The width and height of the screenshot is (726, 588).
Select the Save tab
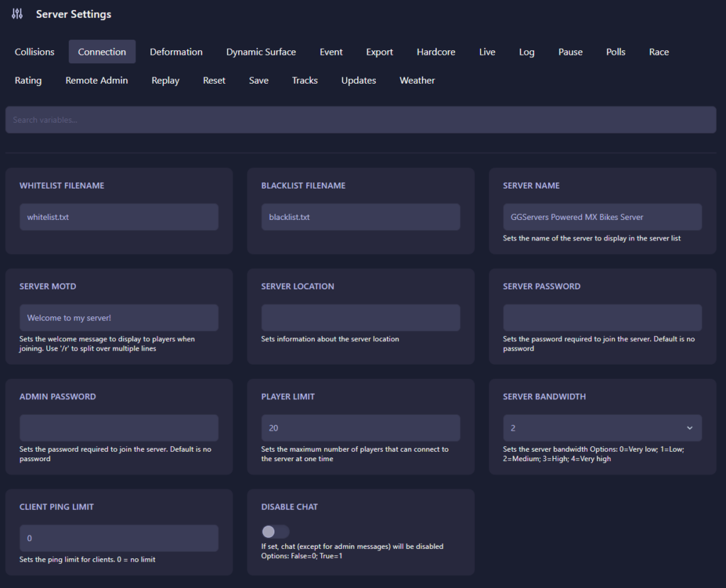(x=258, y=80)
